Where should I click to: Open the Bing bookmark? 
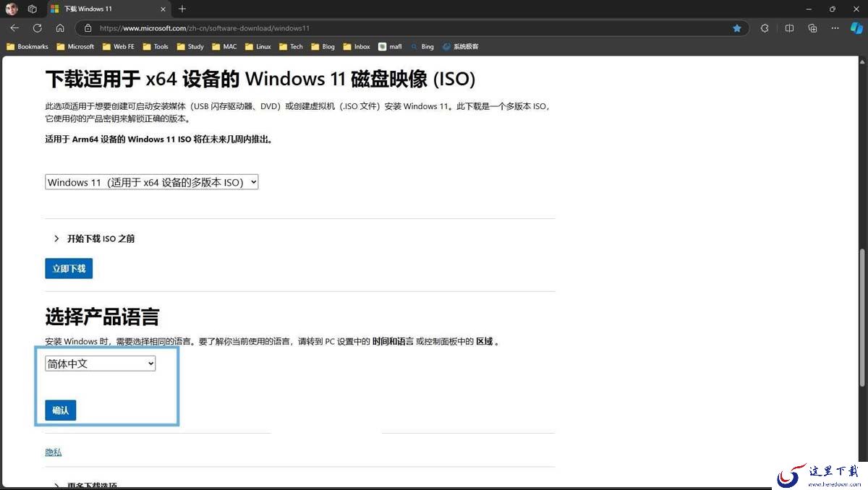[x=422, y=46]
